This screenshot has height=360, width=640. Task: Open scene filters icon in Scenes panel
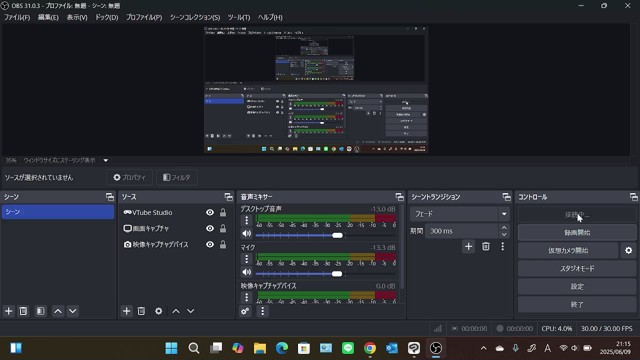(40, 311)
